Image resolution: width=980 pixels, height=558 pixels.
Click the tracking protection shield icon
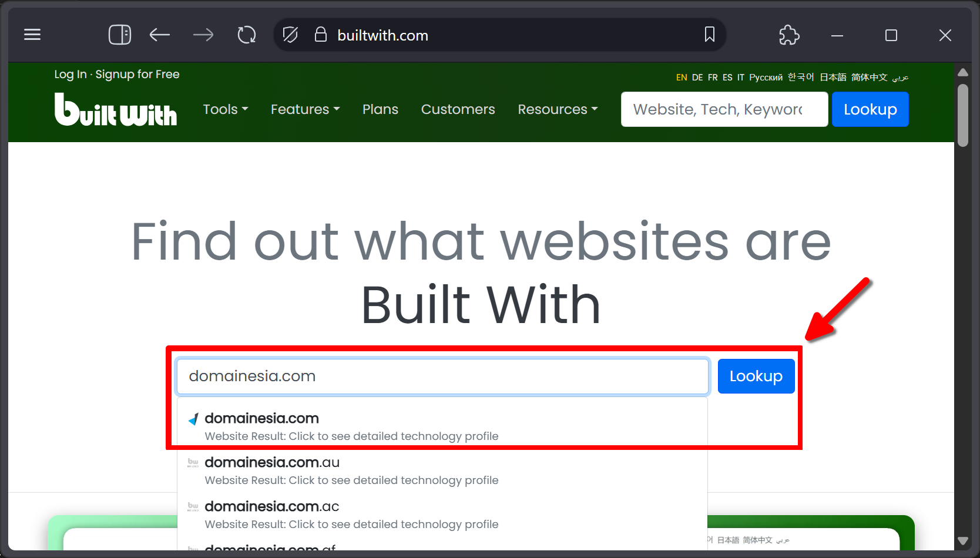pyautogui.click(x=290, y=35)
